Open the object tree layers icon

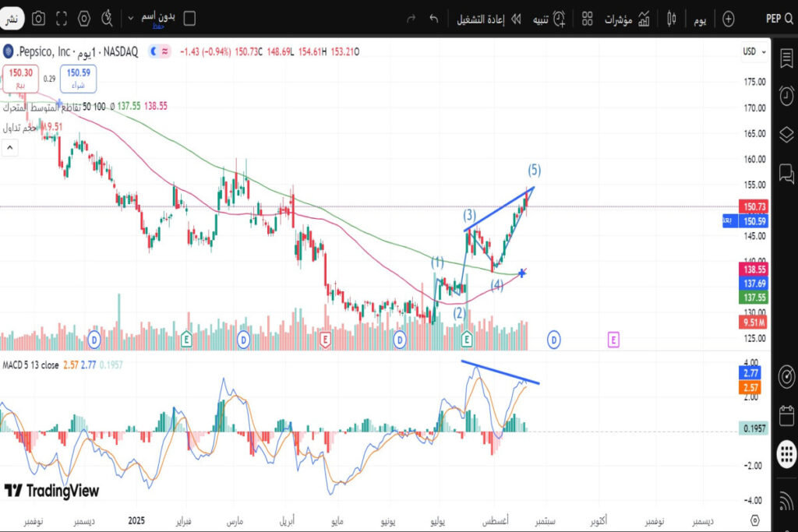click(x=786, y=135)
